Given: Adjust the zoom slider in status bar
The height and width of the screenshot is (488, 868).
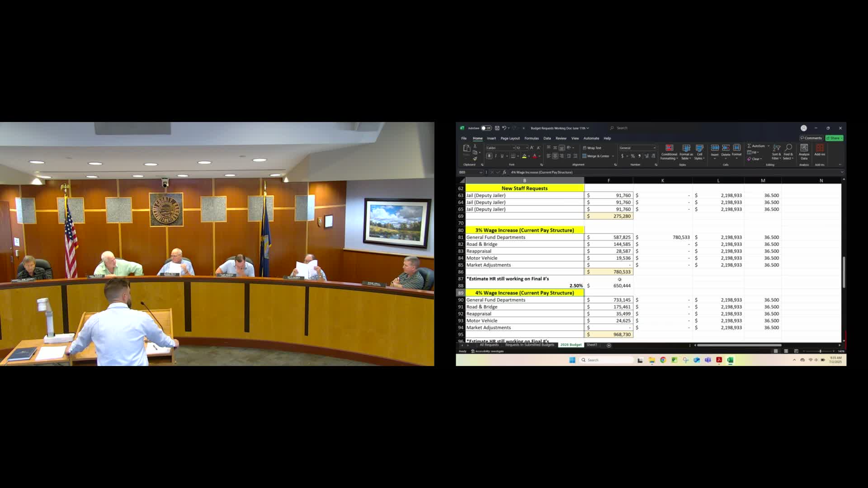Looking at the screenshot, I should click(821, 350).
